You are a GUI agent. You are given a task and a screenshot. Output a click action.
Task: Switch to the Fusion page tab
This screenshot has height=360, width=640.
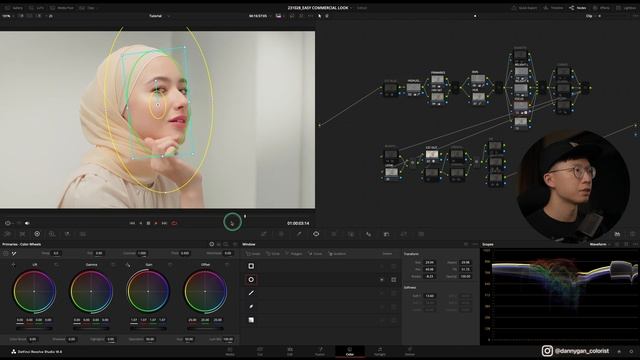pos(320,351)
